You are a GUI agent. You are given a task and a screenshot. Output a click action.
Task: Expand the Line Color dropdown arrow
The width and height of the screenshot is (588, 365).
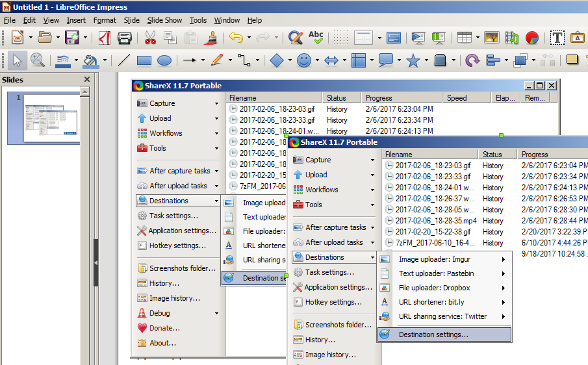pyautogui.click(x=76, y=60)
